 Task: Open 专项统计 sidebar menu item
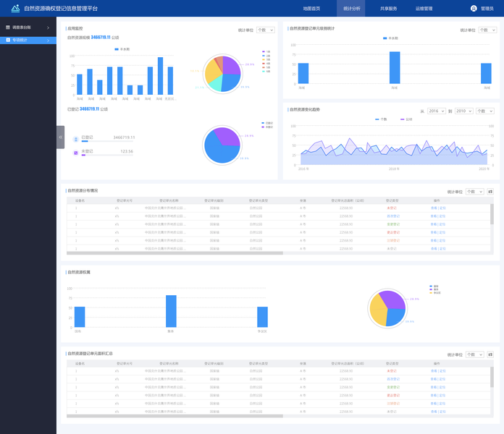28,40
